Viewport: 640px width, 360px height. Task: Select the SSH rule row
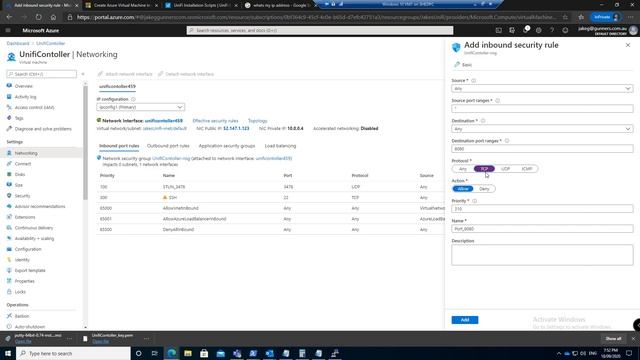point(270,198)
